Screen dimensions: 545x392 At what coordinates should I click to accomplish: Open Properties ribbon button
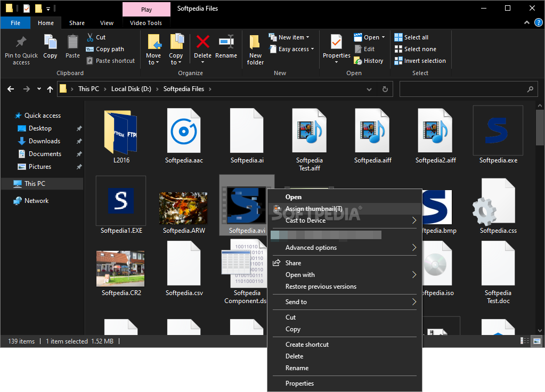337,48
